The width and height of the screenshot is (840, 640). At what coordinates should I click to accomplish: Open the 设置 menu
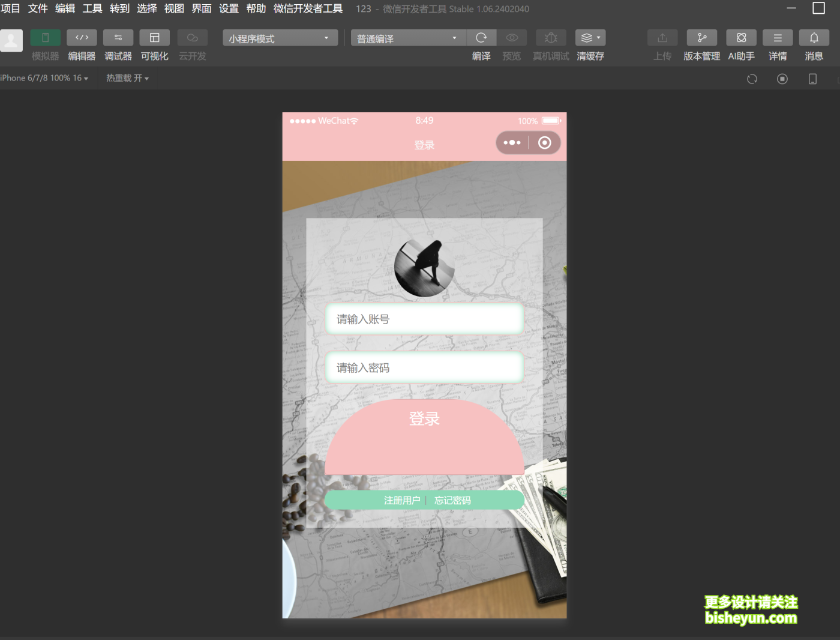(229, 8)
